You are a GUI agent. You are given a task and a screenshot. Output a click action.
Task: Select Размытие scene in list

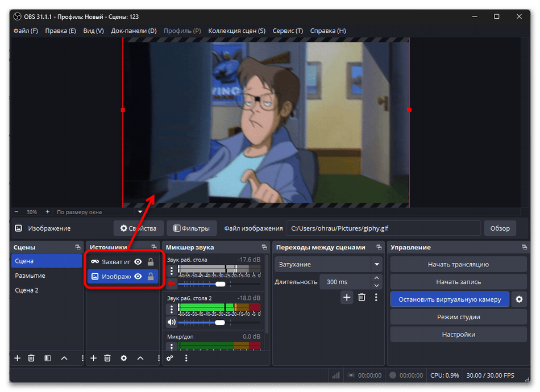[47, 276]
